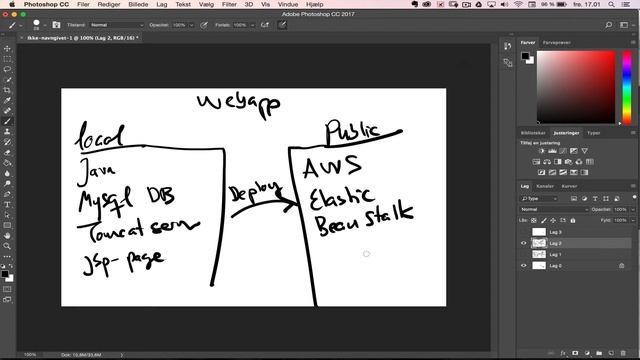
Task: Show layer Lag 3
Action: point(524,232)
